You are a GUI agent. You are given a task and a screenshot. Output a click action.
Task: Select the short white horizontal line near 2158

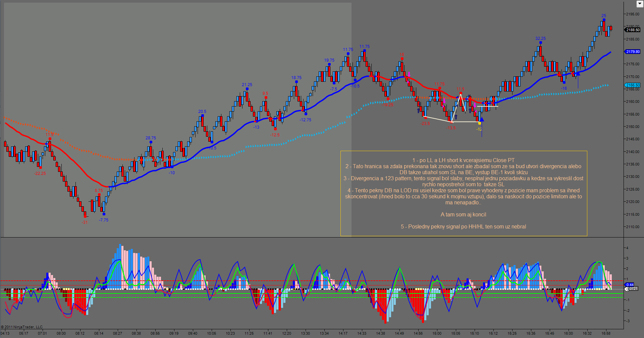click(x=488, y=107)
